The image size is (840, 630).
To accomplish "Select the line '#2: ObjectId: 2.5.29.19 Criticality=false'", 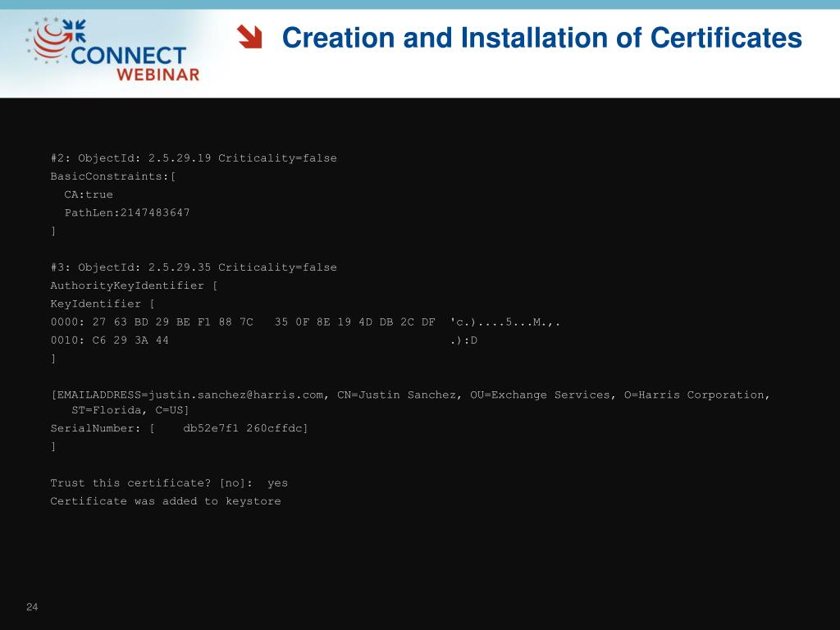I will pos(194,158).
